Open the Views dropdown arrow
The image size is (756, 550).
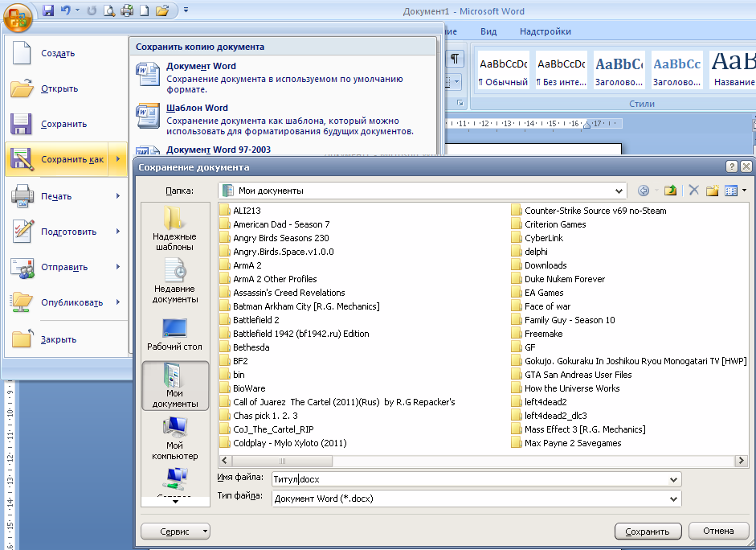pos(745,191)
